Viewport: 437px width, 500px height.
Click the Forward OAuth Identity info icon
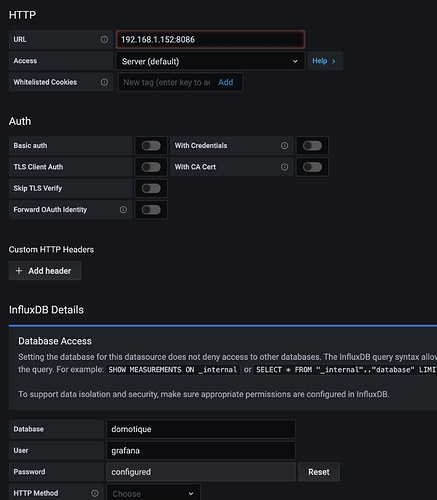pyautogui.click(x=123, y=210)
